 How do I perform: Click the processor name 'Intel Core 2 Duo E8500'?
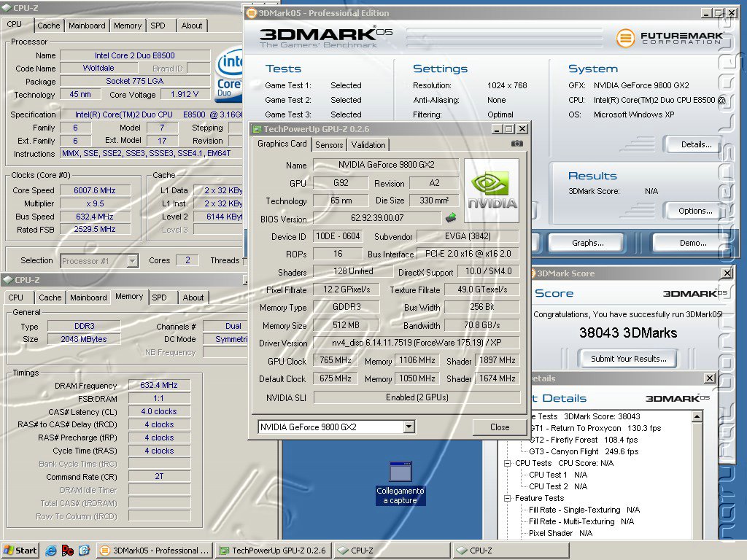point(135,55)
